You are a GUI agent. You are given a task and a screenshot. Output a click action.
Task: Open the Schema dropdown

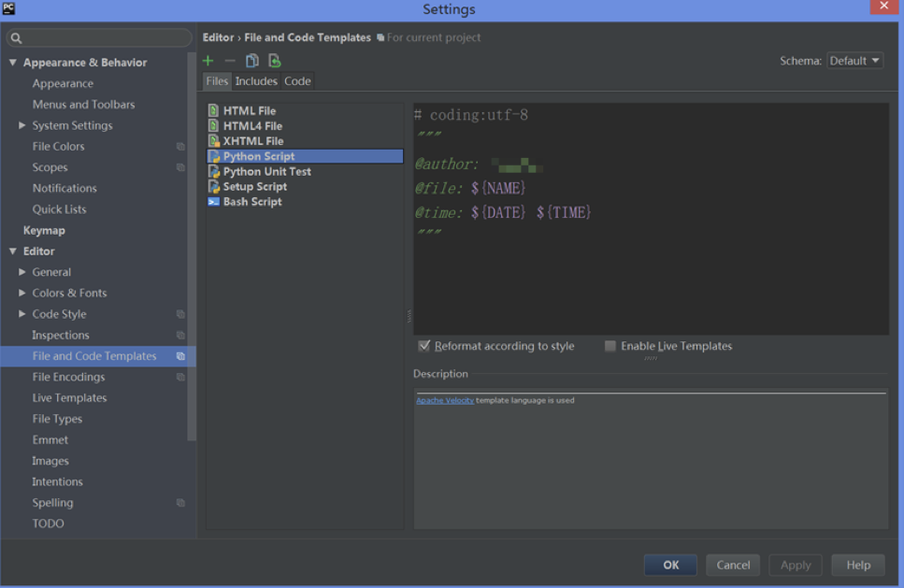tap(854, 61)
